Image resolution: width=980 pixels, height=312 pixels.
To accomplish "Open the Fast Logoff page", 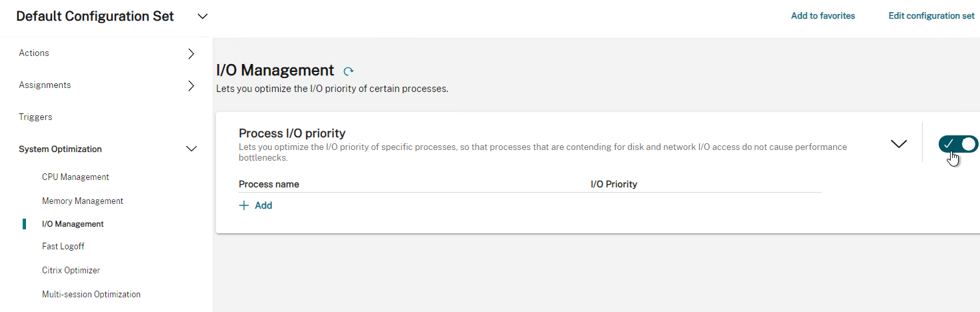I will [63, 246].
